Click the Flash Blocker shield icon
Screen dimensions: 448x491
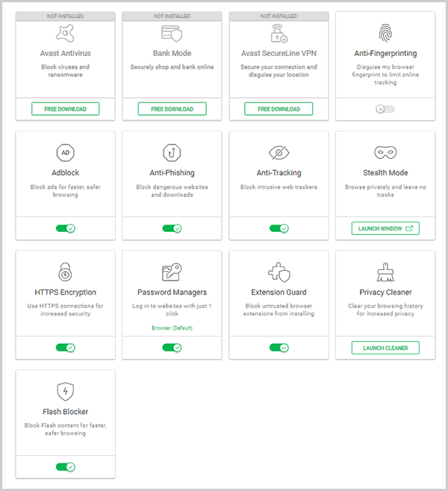(65, 391)
